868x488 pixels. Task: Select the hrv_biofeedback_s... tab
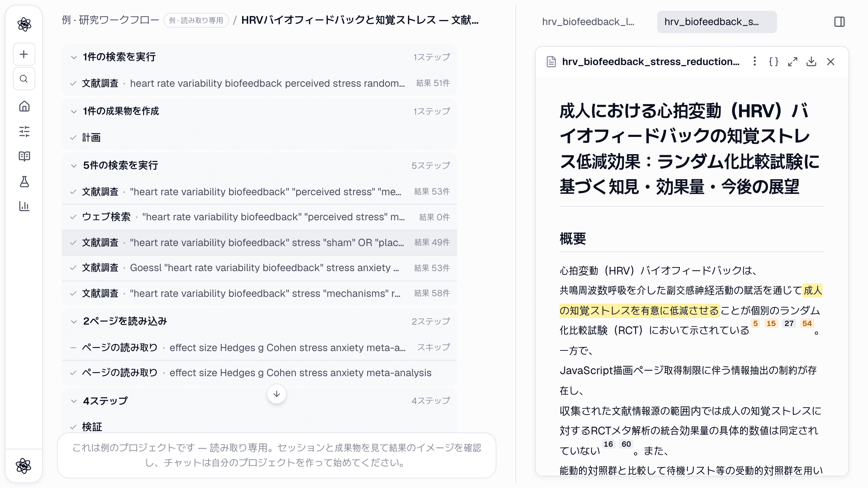click(716, 22)
